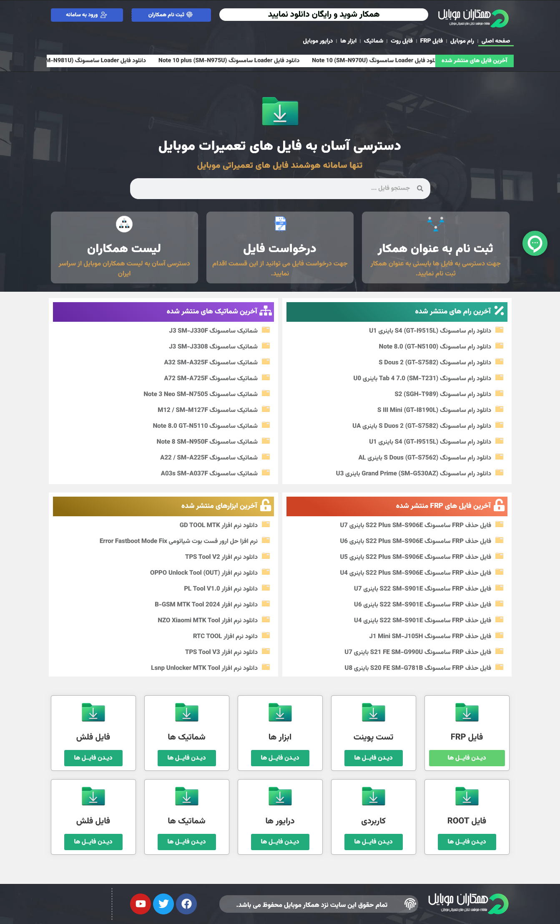The image size is (560, 924).
Task: Click the partners list card icon
Action: pyautogui.click(x=124, y=224)
